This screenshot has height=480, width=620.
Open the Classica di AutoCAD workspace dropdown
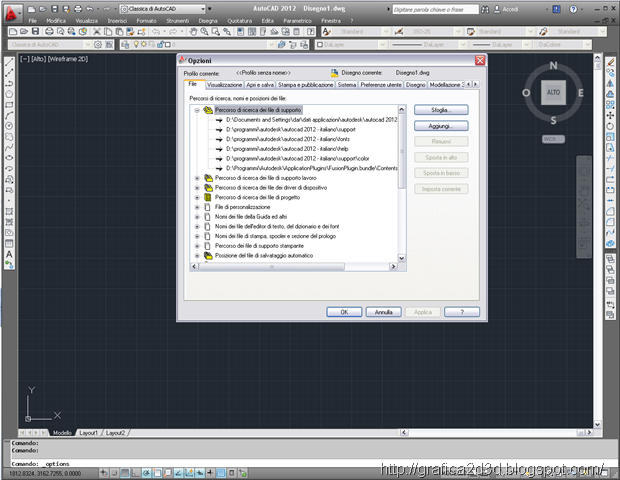tap(163, 9)
